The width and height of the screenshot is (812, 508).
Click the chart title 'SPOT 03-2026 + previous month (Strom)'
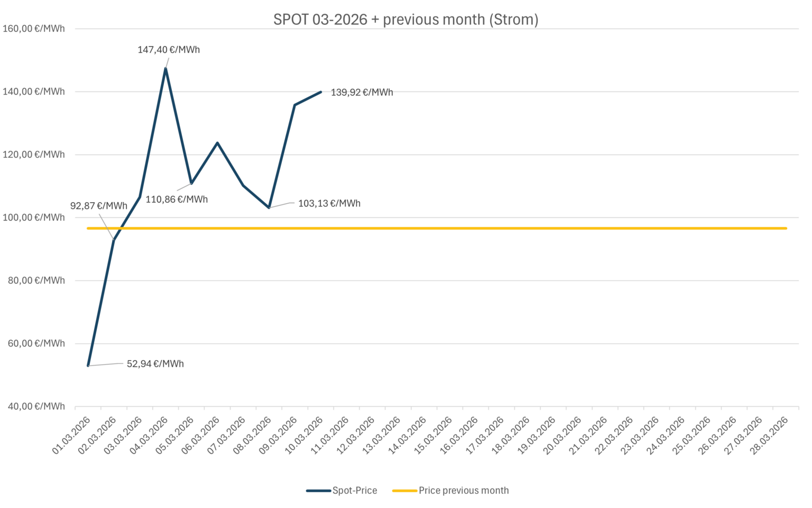(405, 20)
